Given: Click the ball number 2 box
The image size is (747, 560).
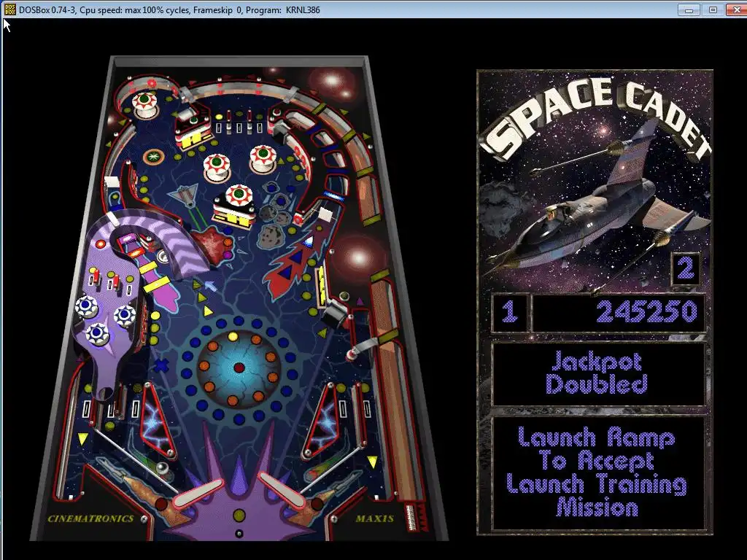Looking at the screenshot, I should [686, 269].
